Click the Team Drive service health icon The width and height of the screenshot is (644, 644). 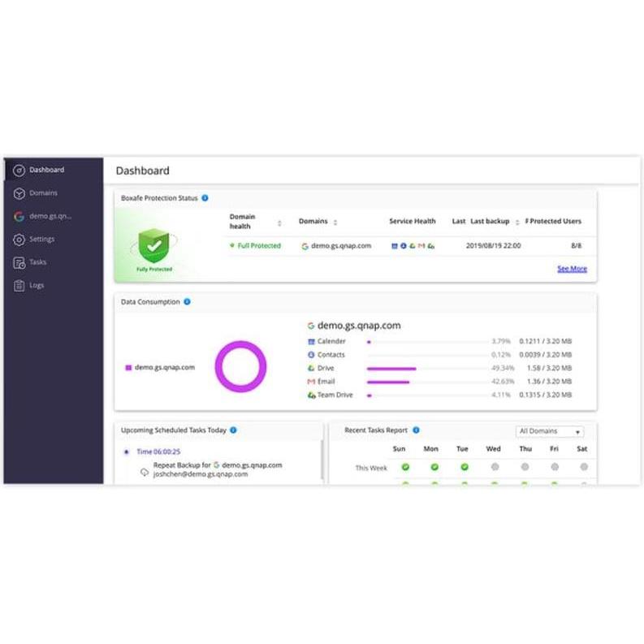pyautogui.click(x=431, y=246)
